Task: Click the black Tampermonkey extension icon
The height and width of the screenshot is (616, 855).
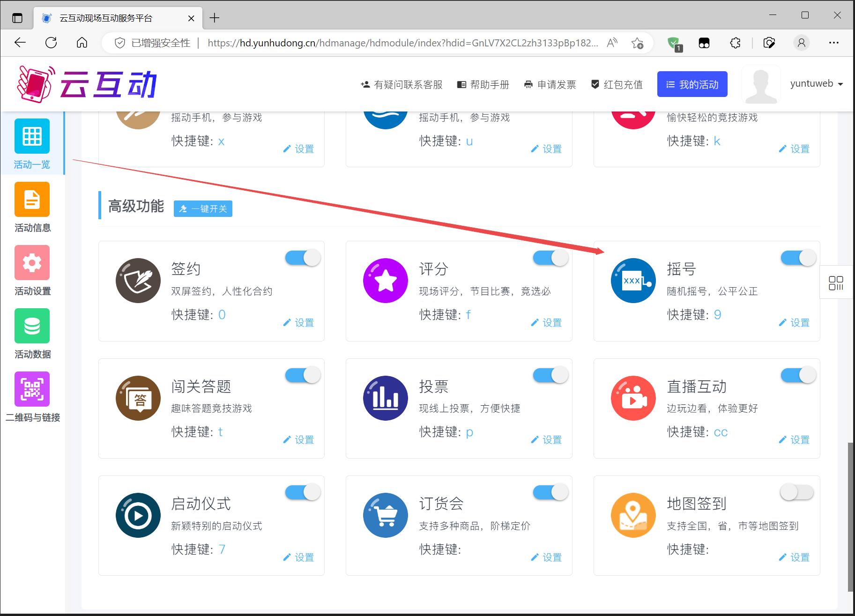Action: 704,43
